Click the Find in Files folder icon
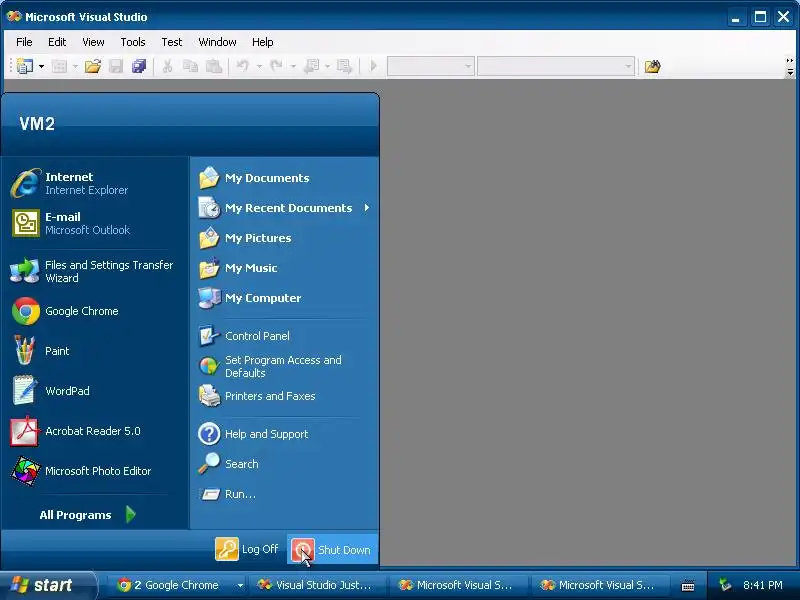This screenshot has width=800, height=600. (653, 66)
